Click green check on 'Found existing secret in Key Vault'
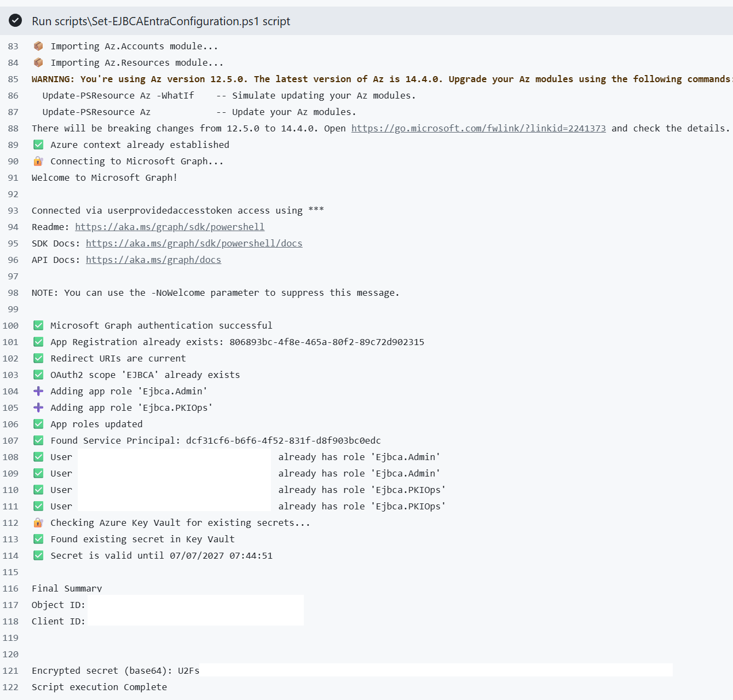 (38, 539)
